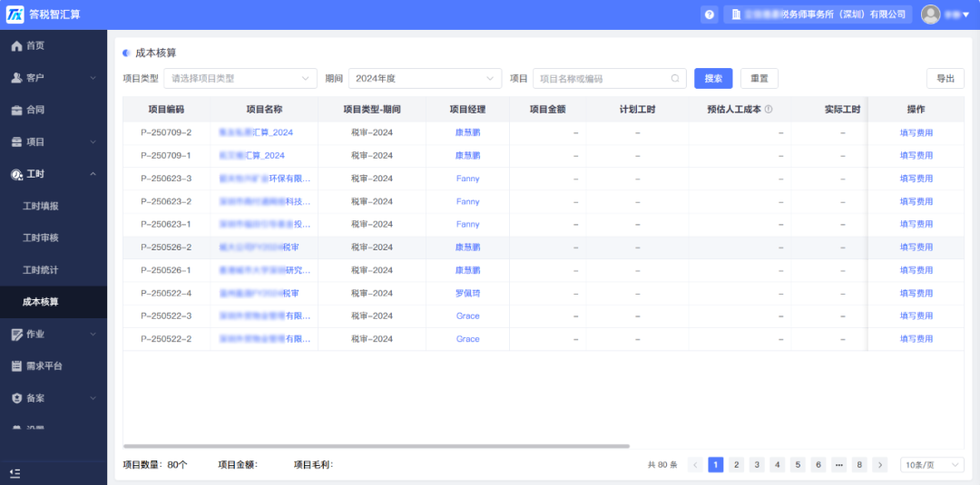
Task: Go to 工时审核 submenu
Action: click(54, 238)
